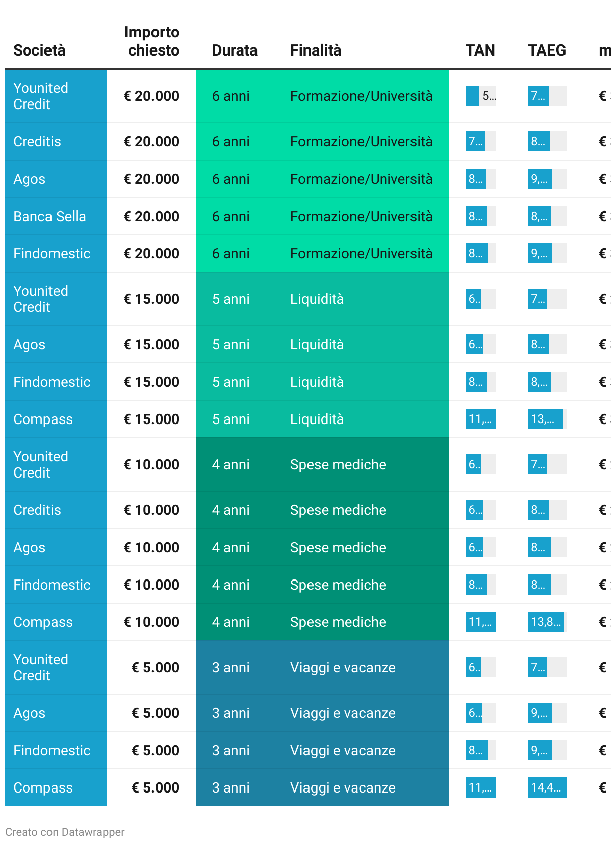Click the 5 anni cell in Findomestic row
This screenshot has width=616, height=844.
click(231, 382)
